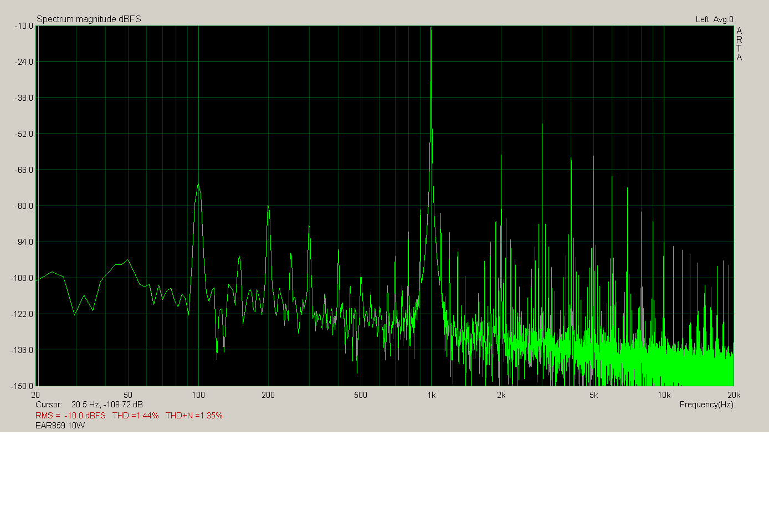Click the 5k frequency axis label
This screenshot has width=769, height=532.
tap(594, 395)
